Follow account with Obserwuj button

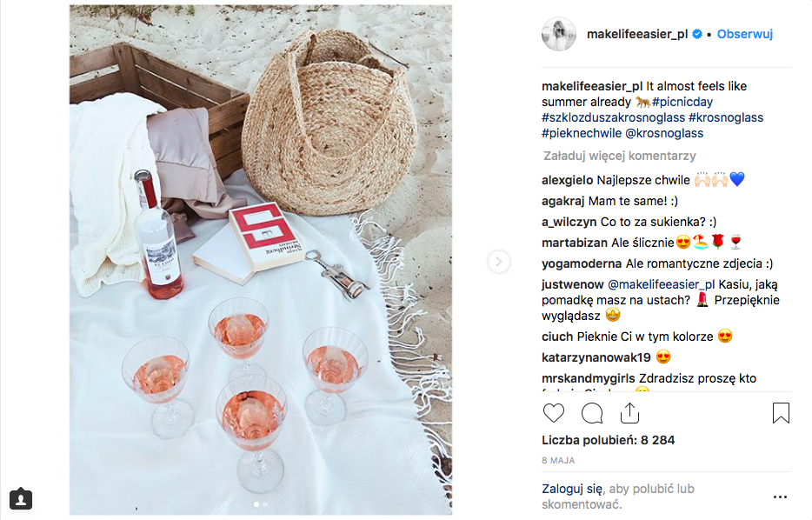[x=745, y=34]
